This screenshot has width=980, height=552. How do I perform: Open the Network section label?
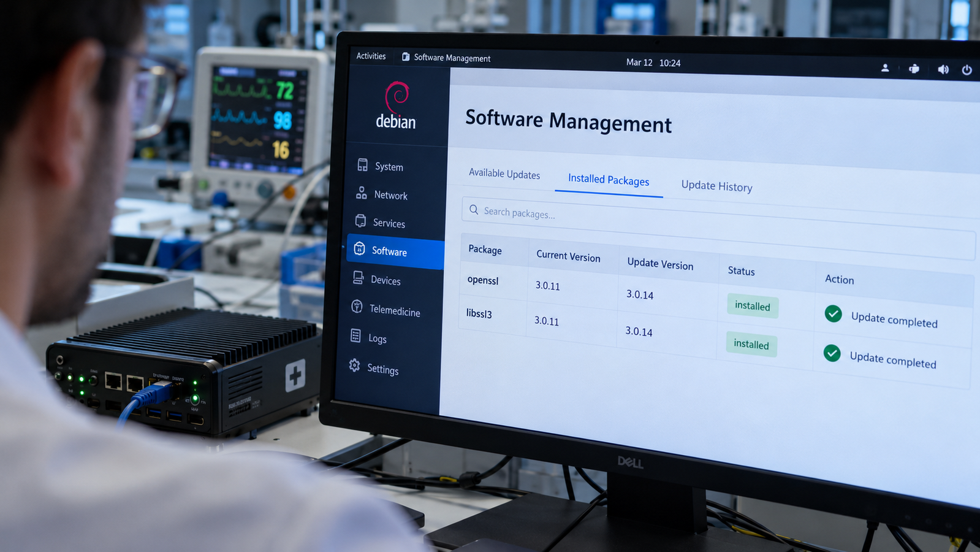(x=391, y=195)
